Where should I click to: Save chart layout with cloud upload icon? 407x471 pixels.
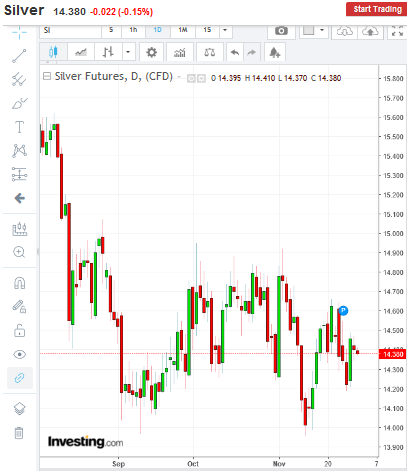click(x=370, y=31)
